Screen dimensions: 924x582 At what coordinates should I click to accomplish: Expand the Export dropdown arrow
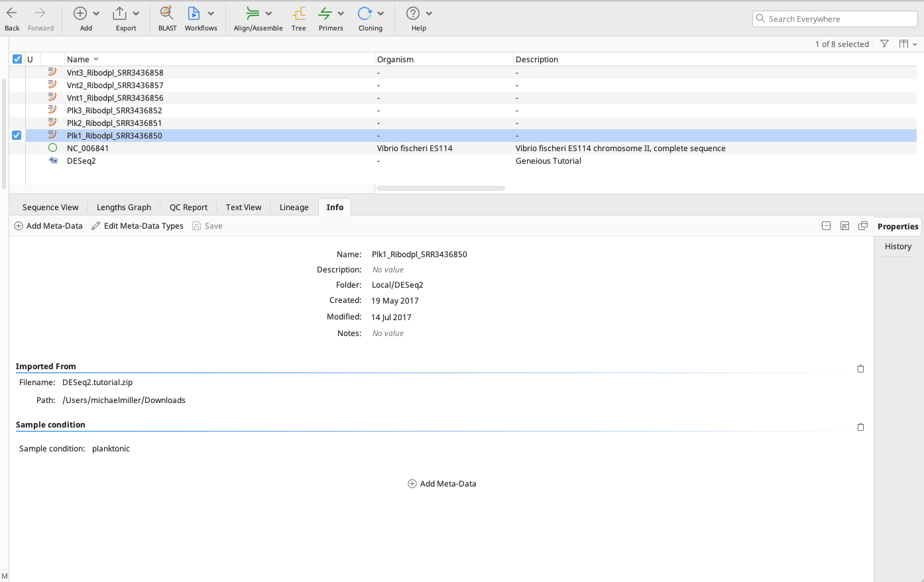pos(136,13)
